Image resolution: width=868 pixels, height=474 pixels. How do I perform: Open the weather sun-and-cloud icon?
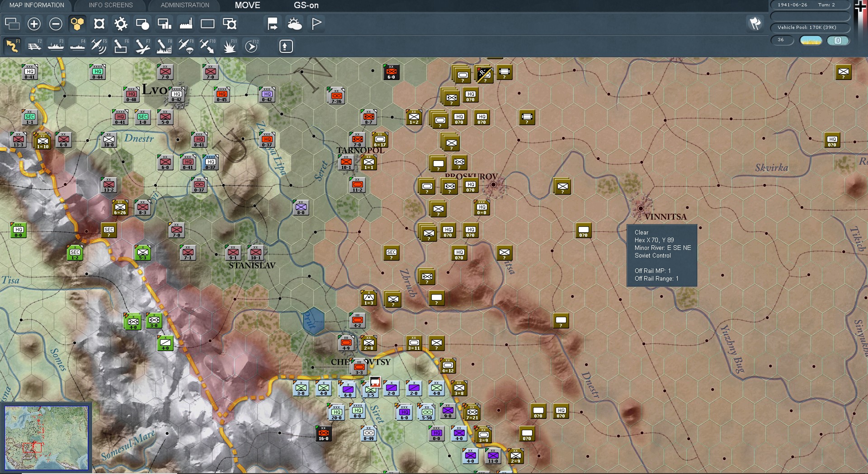point(294,23)
